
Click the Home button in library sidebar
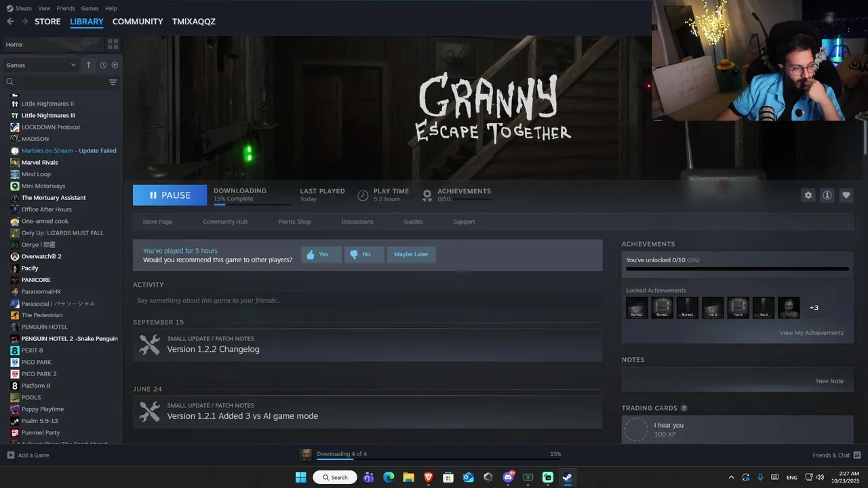pyautogui.click(x=52, y=44)
